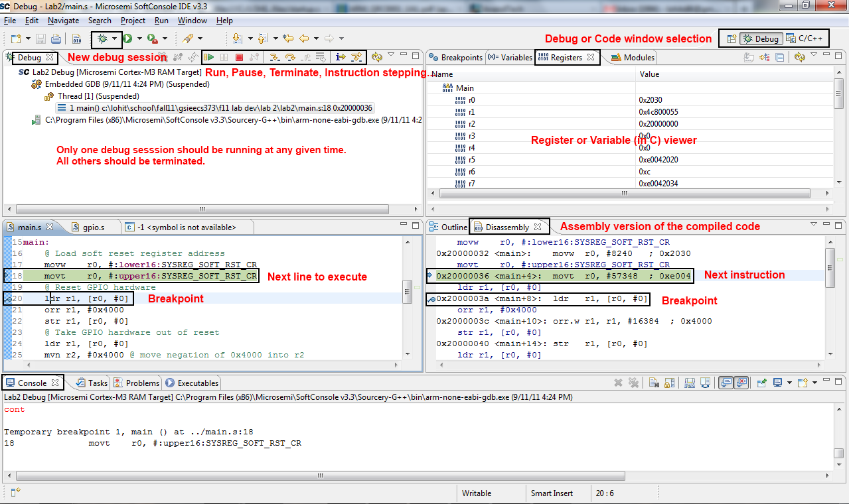Go to Previous Annotation icon

pos(262,38)
